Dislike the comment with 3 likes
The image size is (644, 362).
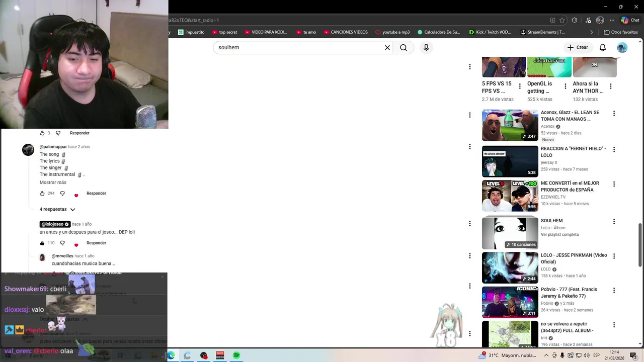tap(58, 133)
